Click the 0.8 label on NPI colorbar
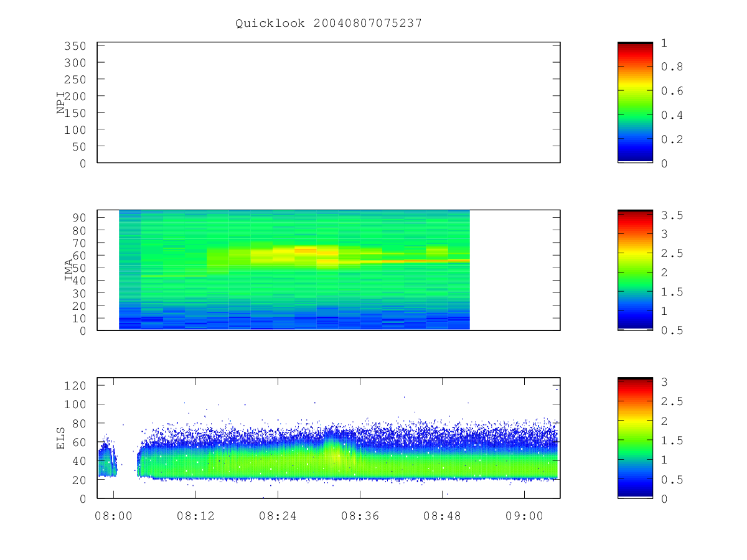 (671, 67)
